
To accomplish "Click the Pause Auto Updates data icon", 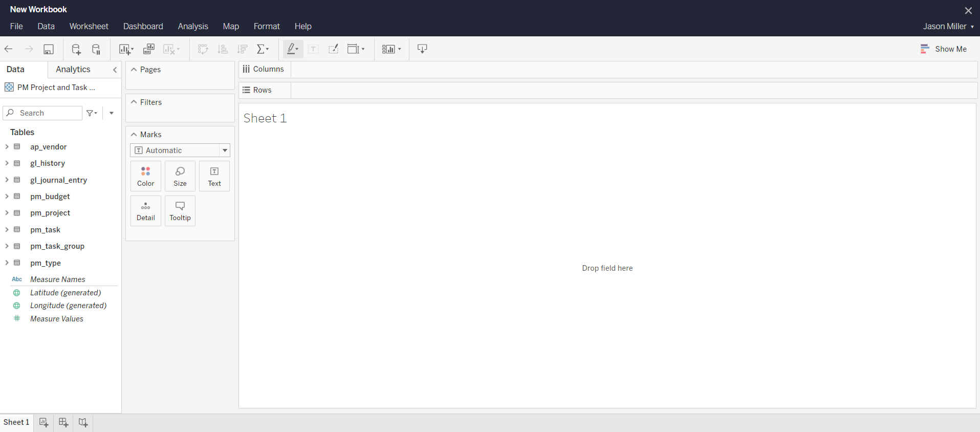I will tap(96, 49).
